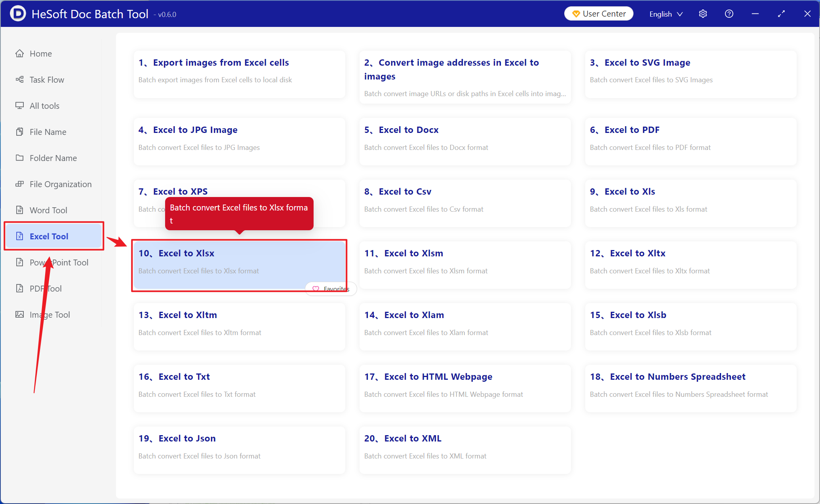Open Task Flow in the sidebar
The width and height of the screenshot is (820, 504).
[54, 80]
